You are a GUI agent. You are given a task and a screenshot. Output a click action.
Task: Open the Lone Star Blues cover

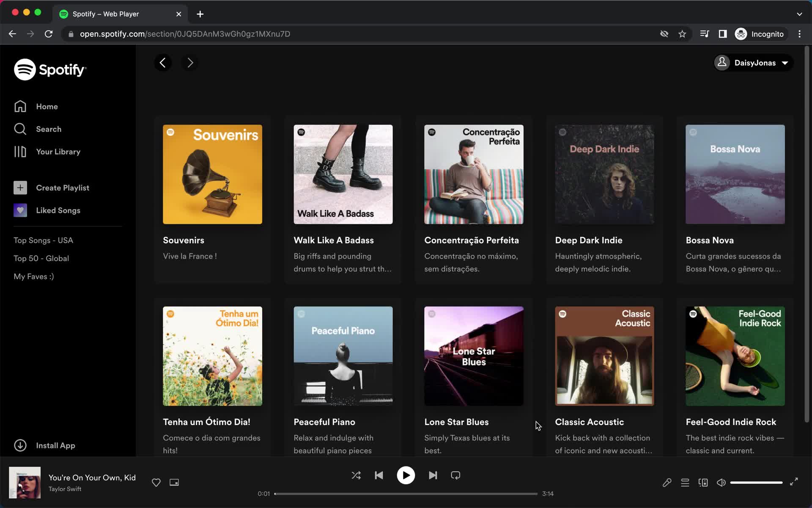point(474,356)
